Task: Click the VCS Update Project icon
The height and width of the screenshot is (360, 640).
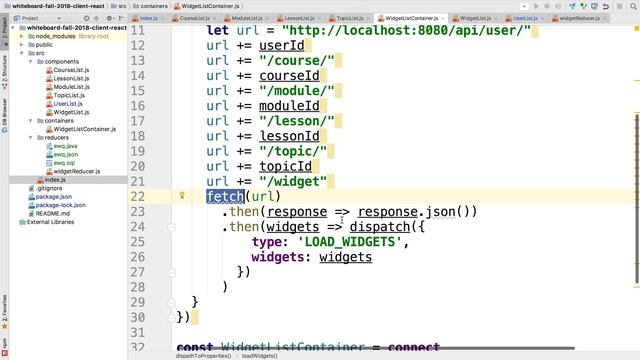Action: (572, 6)
